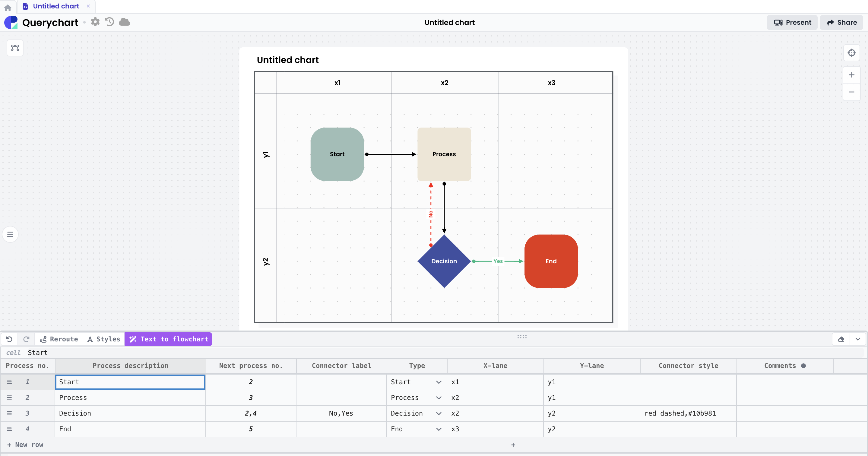Expand Type dropdown for End row

point(439,429)
